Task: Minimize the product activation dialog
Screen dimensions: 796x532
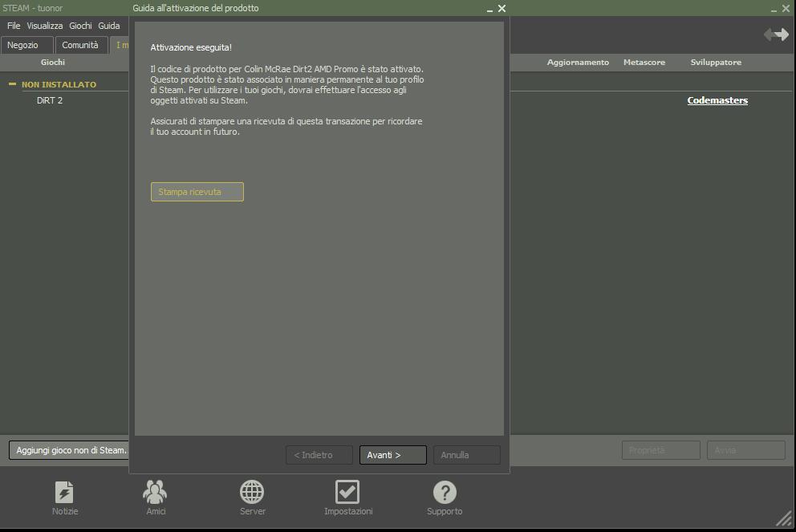Action: (489, 9)
